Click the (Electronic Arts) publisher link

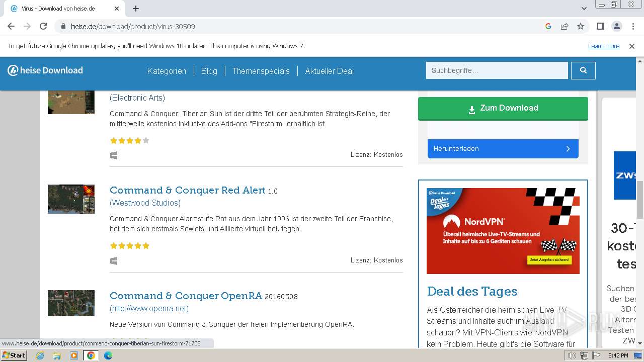coord(137,98)
